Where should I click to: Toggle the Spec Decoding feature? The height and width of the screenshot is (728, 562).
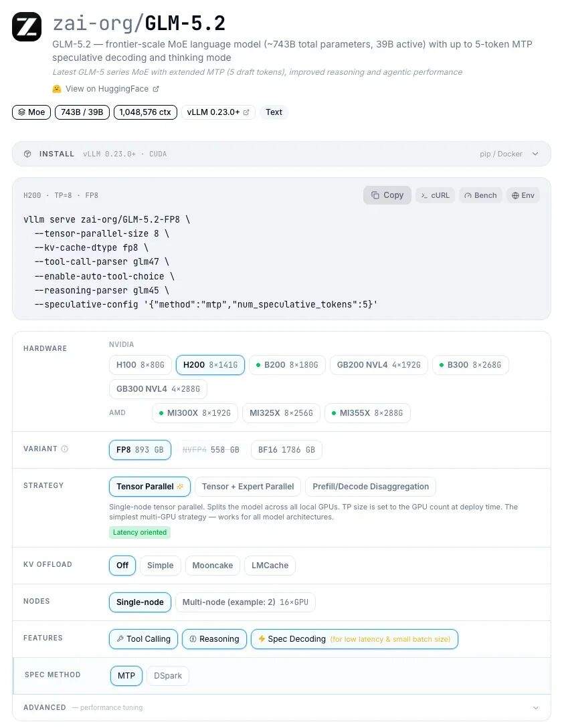click(354, 639)
